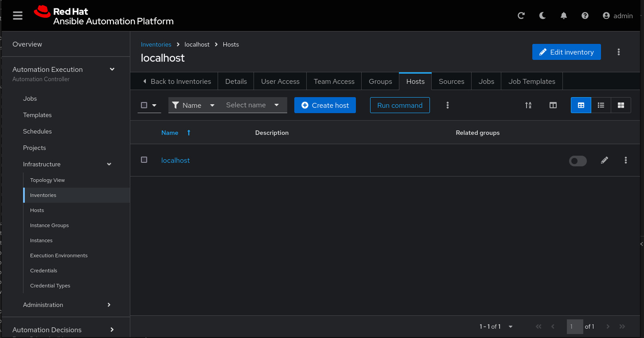Go Back to Inventories
Screen dimensions: 644x338
pos(176,81)
